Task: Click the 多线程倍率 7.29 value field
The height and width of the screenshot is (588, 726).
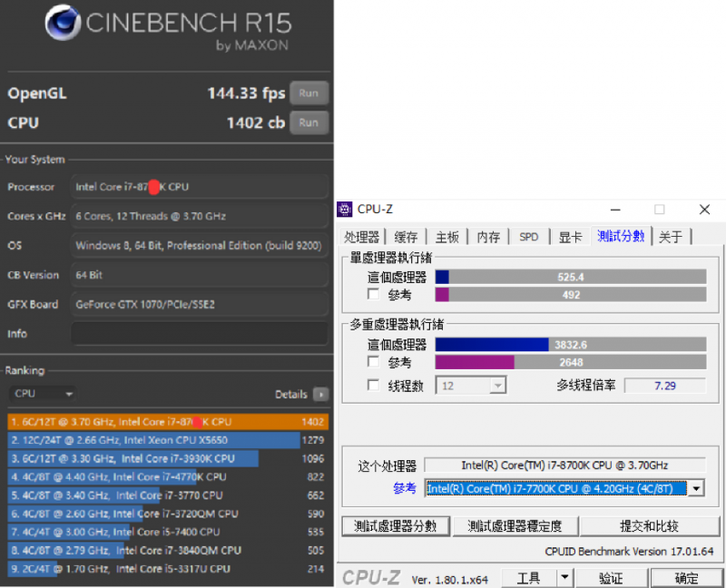Action: point(665,386)
